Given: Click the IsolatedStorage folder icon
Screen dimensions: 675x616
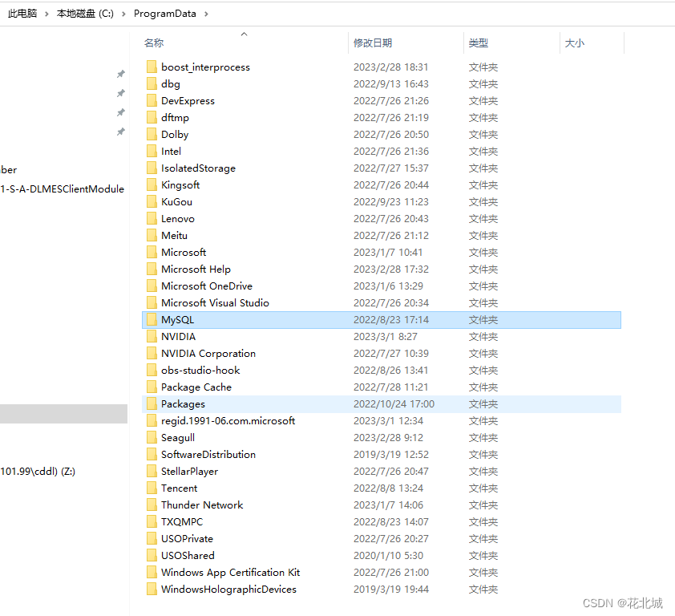Looking at the screenshot, I should [x=152, y=168].
